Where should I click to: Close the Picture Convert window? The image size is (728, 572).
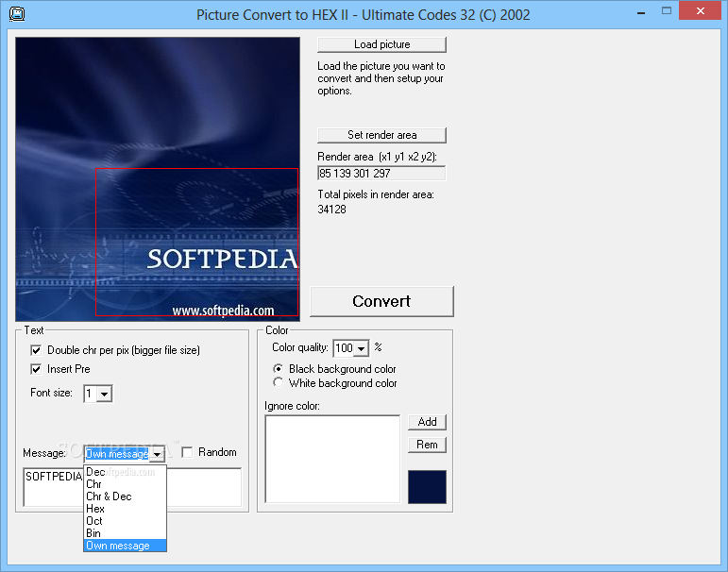[700, 10]
